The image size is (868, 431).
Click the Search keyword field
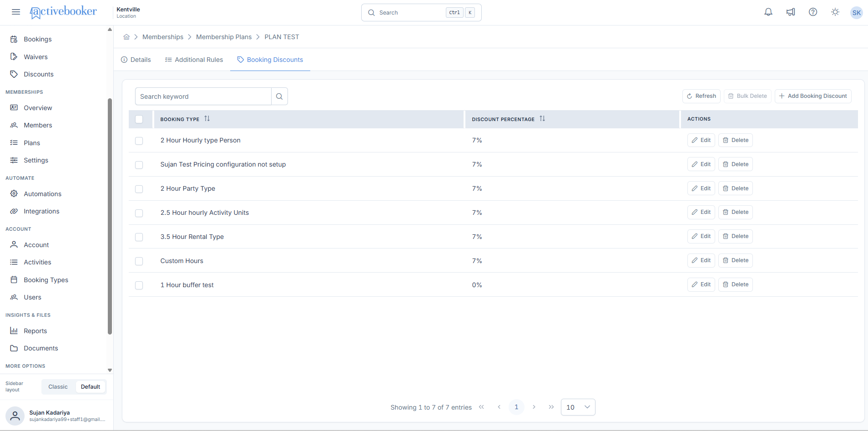click(x=203, y=96)
